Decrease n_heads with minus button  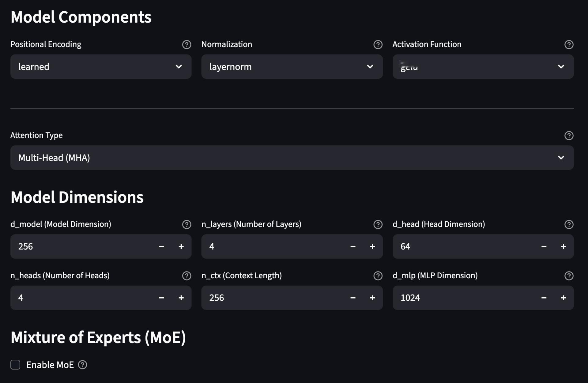pos(162,298)
